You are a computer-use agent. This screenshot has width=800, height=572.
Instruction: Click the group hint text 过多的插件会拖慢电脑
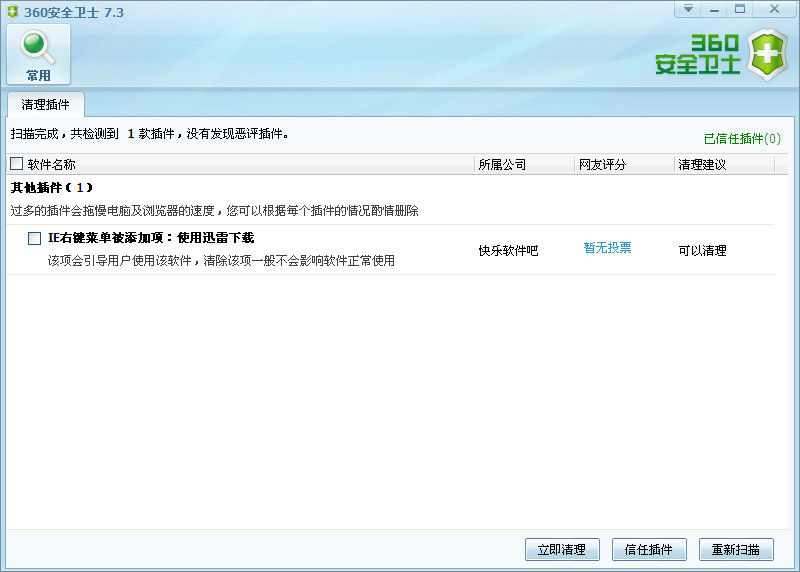tap(214, 211)
